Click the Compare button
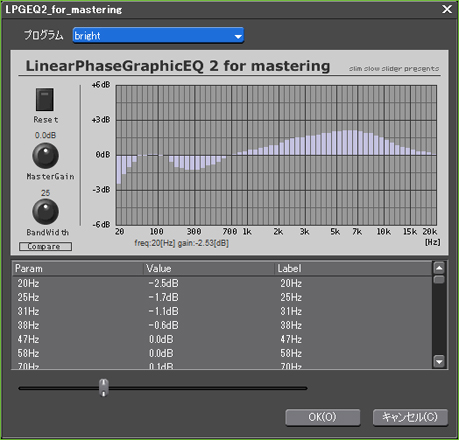This screenshot has height=440, width=459. click(x=45, y=246)
